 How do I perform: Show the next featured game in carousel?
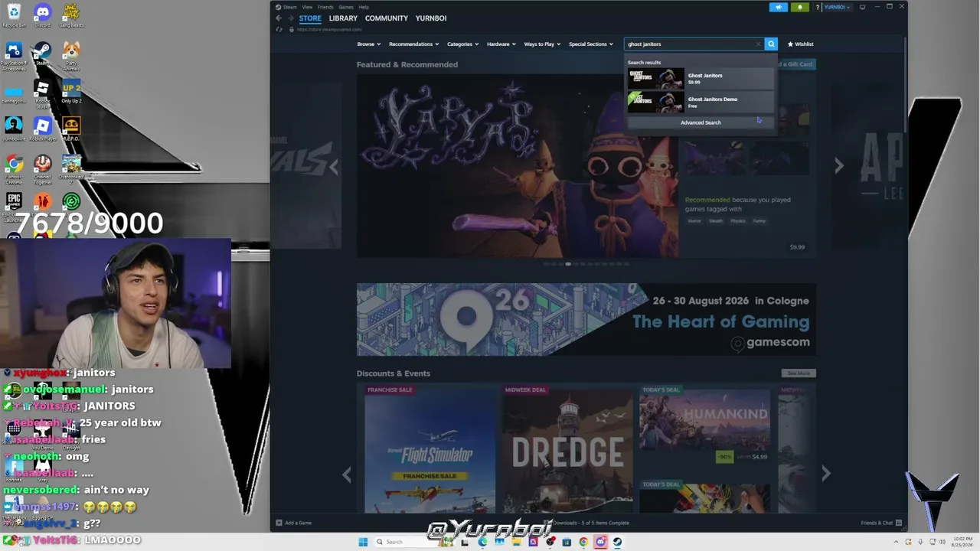pos(838,165)
